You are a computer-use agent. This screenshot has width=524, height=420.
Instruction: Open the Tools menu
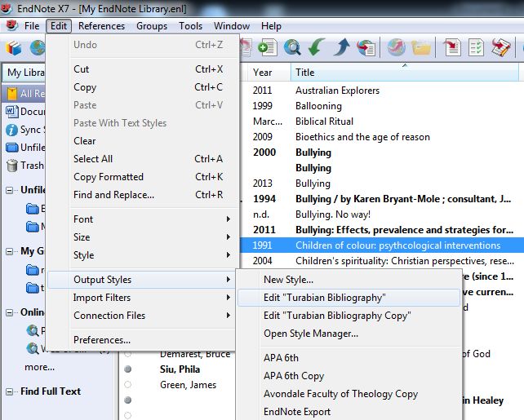(190, 26)
